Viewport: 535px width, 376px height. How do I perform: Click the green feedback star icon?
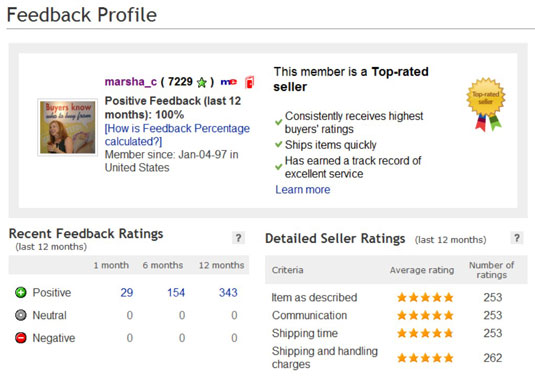pyautogui.click(x=202, y=82)
